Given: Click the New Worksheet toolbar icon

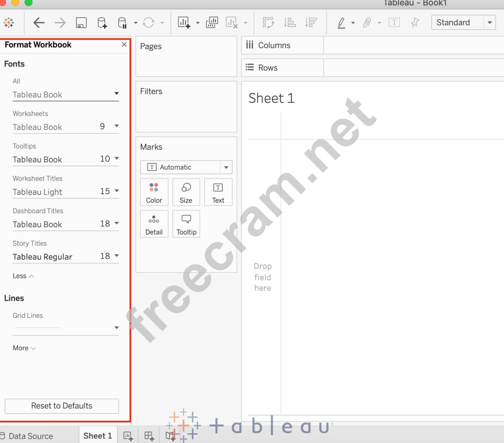Looking at the screenshot, I should (184, 23).
